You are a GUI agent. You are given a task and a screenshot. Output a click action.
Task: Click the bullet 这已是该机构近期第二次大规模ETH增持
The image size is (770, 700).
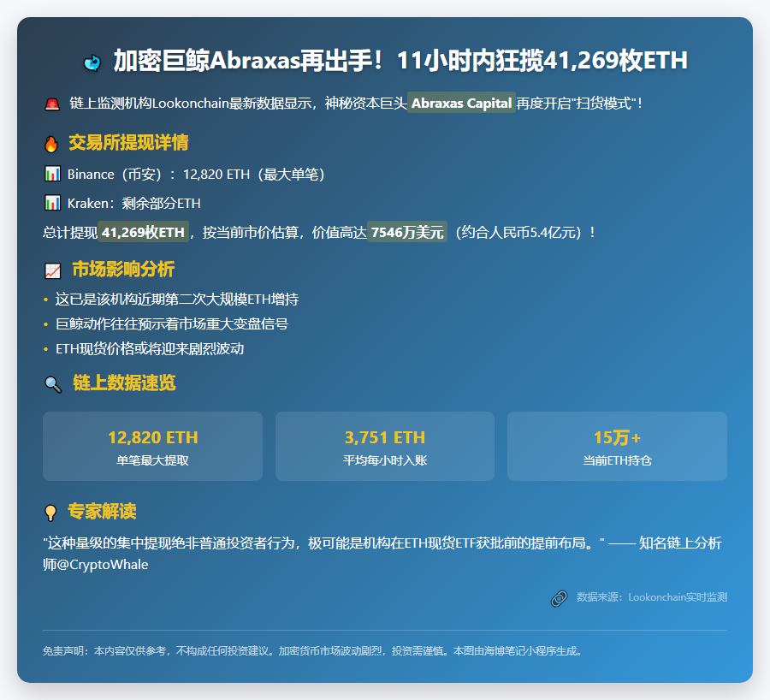[177, 300]
